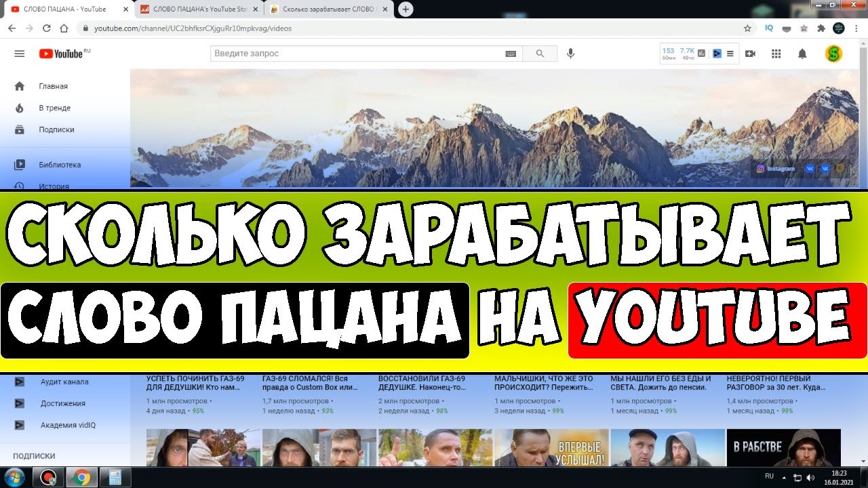
Task: Open the Windows Start button
Action: point(14,477)
